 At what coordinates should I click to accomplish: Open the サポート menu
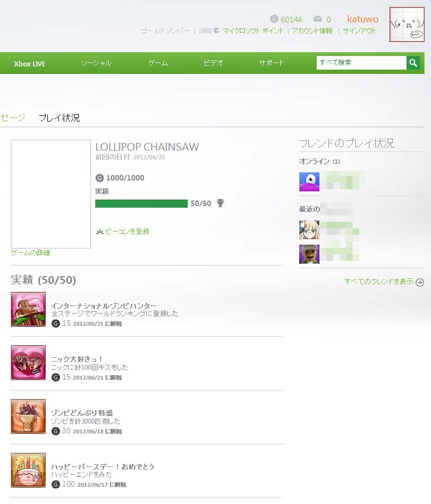272,63
